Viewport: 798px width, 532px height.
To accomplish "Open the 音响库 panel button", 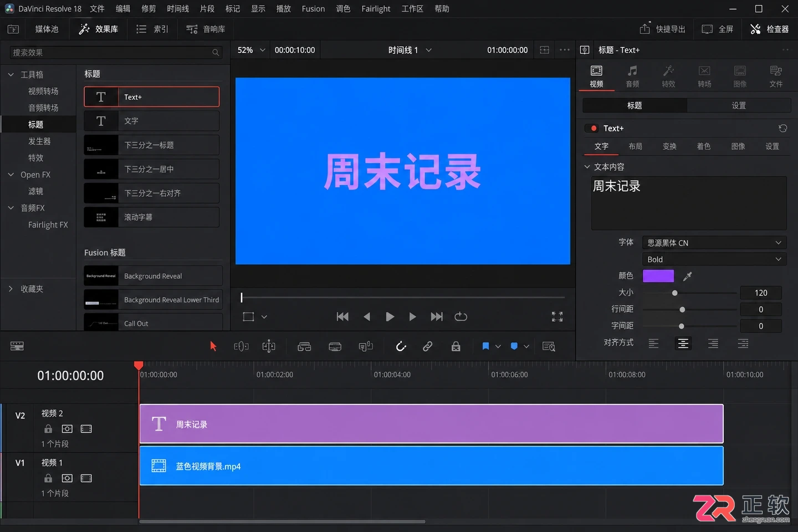I will 206,29.
